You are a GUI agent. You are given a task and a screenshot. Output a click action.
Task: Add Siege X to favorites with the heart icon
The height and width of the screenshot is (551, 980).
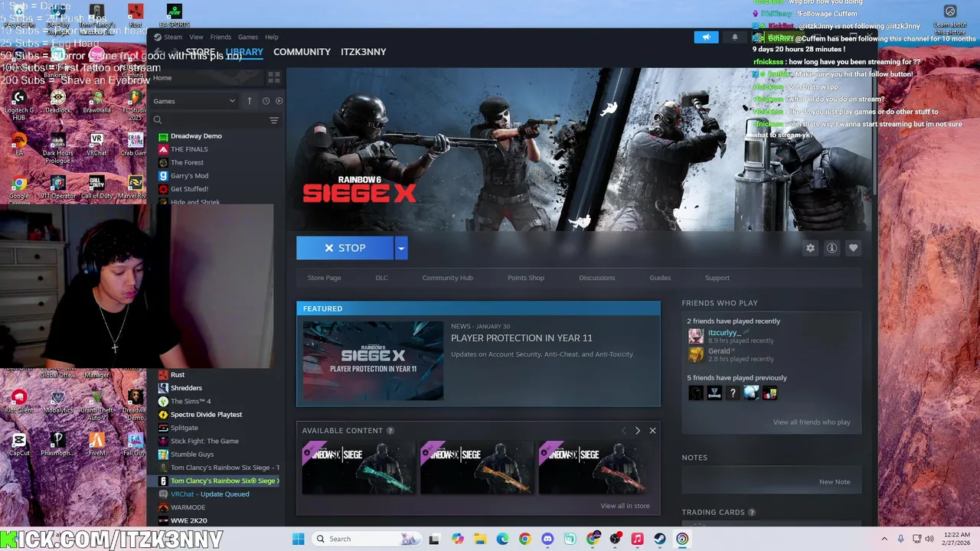tap(853, 248)
